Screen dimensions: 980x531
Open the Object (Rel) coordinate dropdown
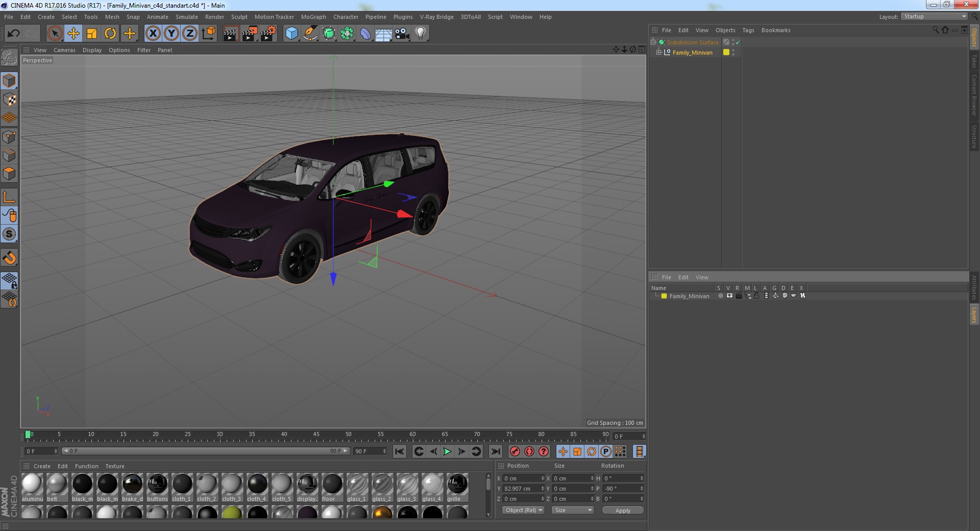[524, 510]
